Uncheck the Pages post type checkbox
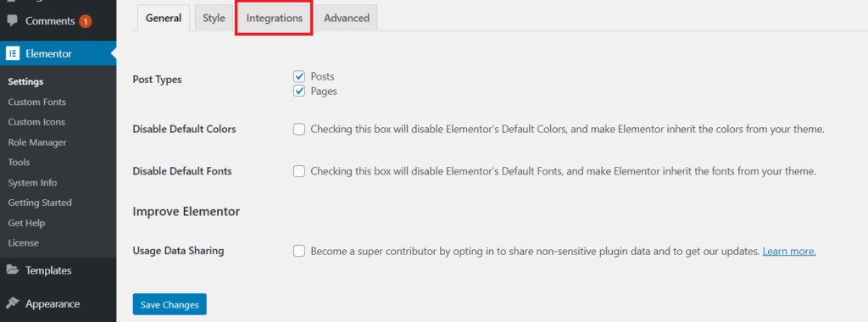868x322 pixels. pos(299,91)
